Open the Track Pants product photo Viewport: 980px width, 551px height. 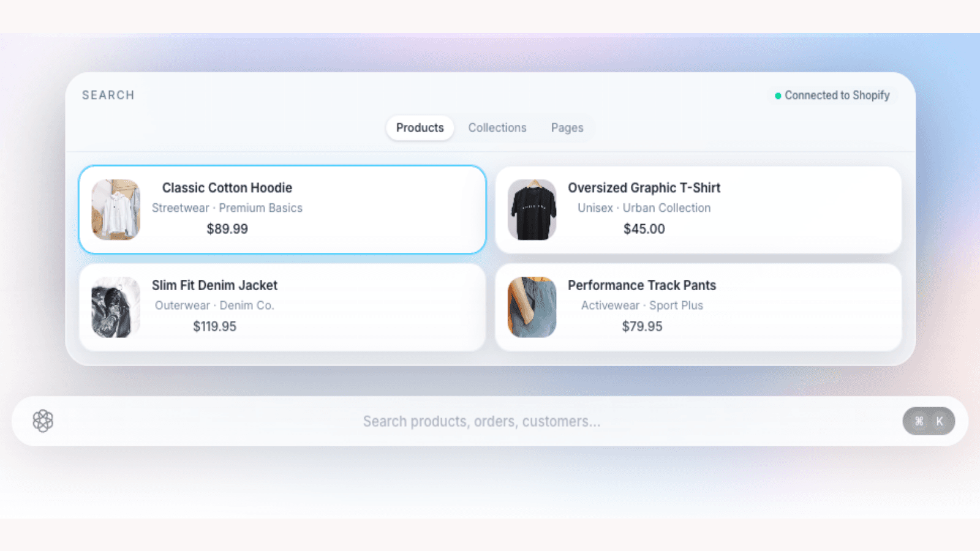[532, 307]
